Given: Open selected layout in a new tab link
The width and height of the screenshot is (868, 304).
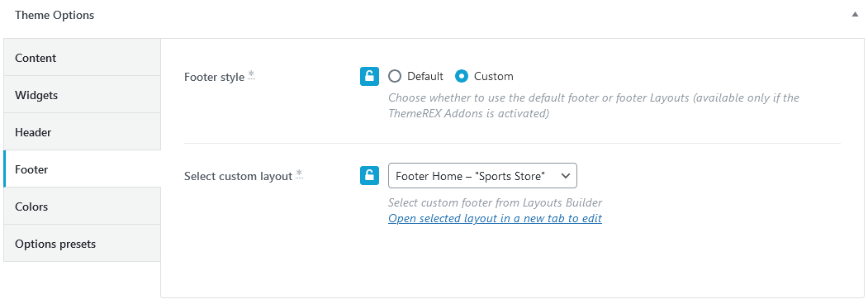Looking at the screenshot, I should coord(495,218).
